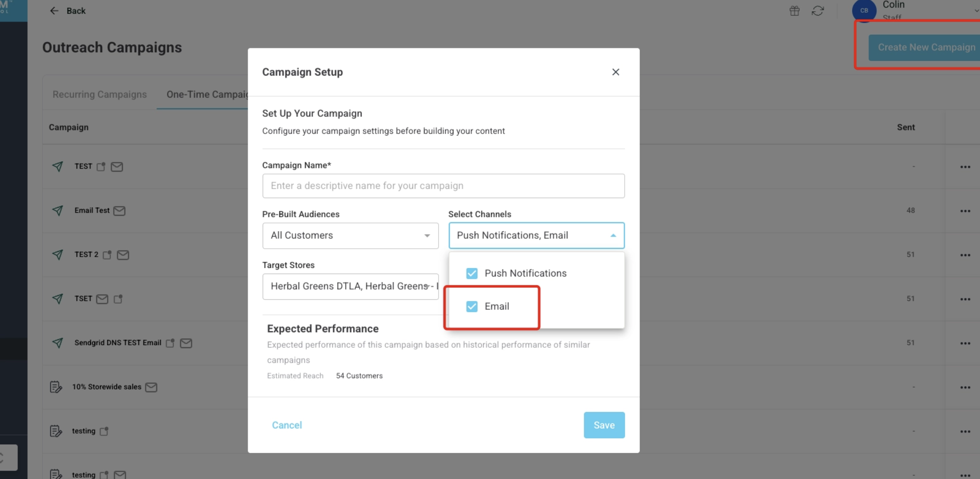Open the Pre-Built Audiences dropdown
The height and width of the screenshot is (479, 980).
[x=350, y=235]
